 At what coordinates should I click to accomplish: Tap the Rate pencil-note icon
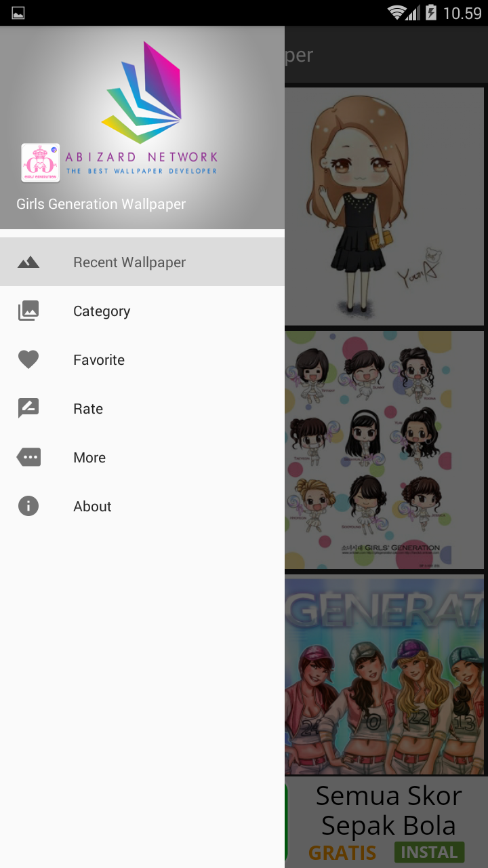click(28, 408)
